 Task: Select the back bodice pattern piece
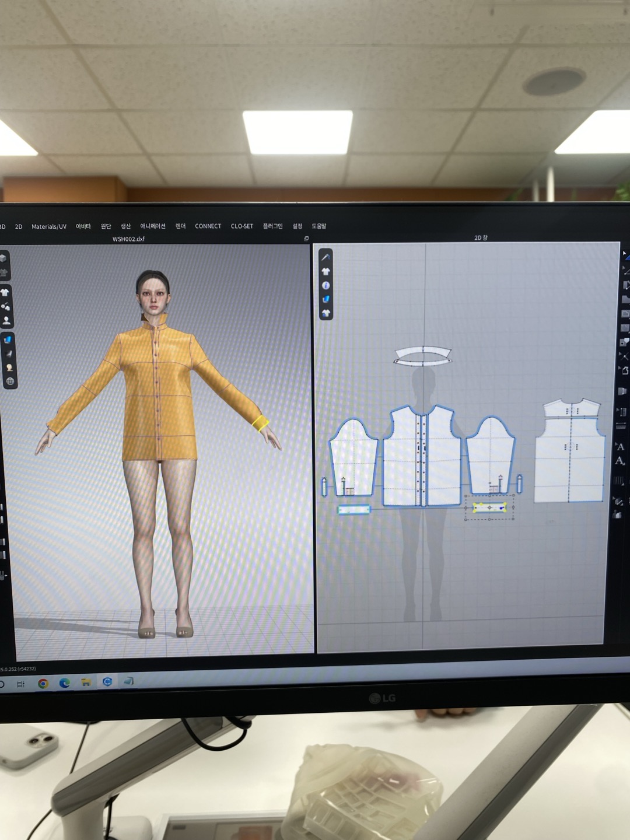[x=570, y=455]
